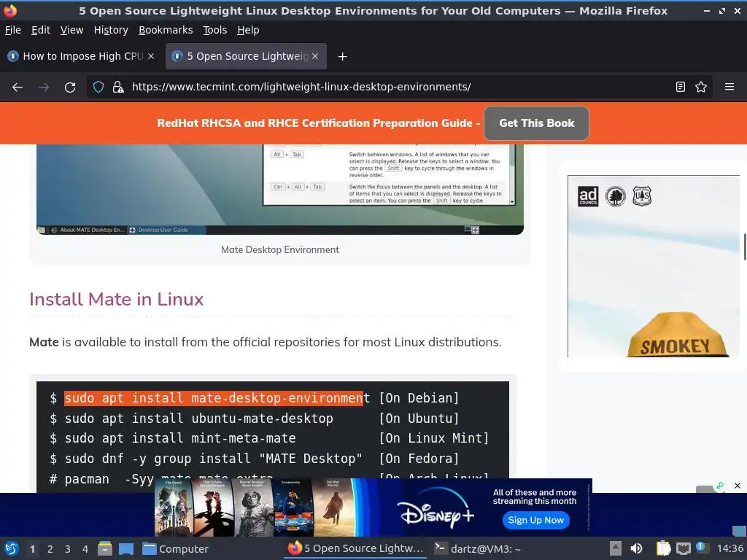Close the 'How to Impose High CPU' tab
Image resolution: width=747 pixels, height=560 pixels.
click(x=151, y=56)
